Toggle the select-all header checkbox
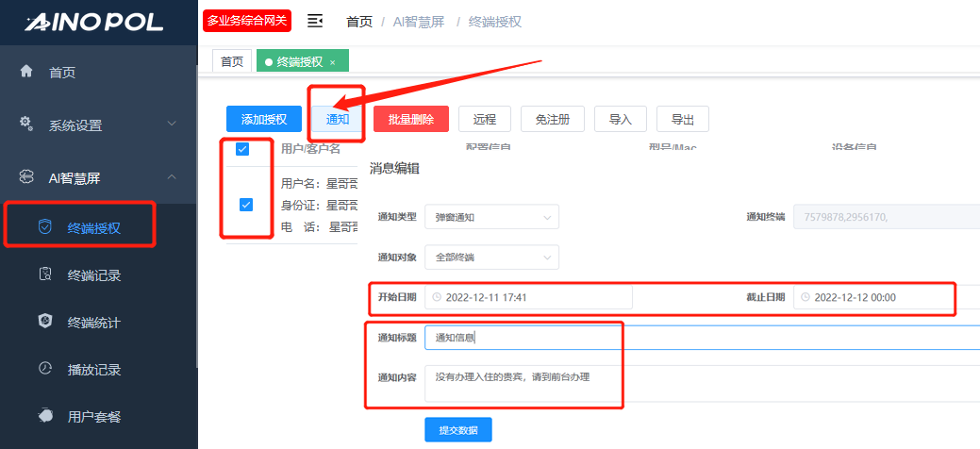Viewport: 980px width, 449px height. [242, 149]
